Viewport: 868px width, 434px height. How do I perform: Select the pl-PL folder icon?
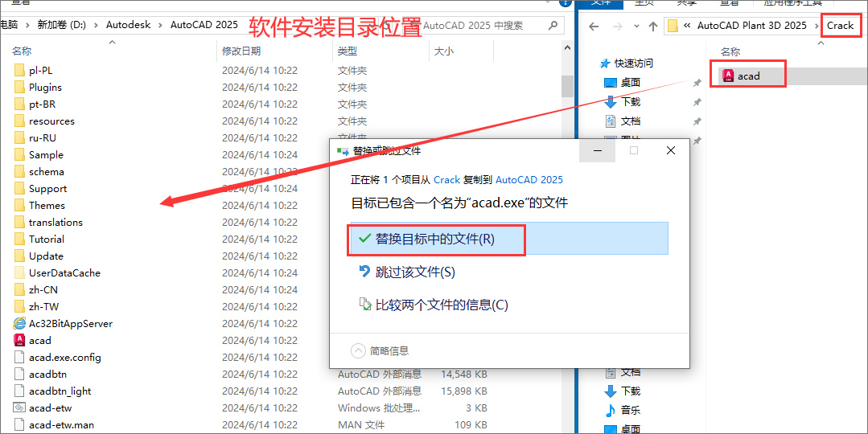pos(19,70)
